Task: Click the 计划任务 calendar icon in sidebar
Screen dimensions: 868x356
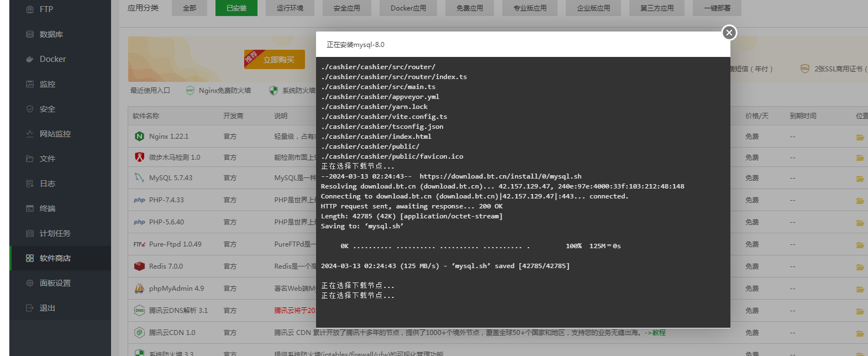Action: pyautogui.click(x=30, y=233)
